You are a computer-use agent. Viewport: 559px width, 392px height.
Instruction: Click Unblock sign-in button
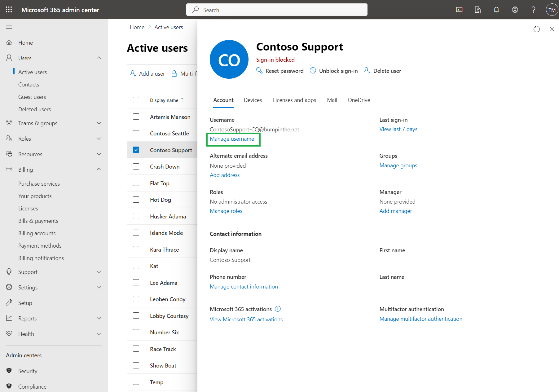coord(334,71)
